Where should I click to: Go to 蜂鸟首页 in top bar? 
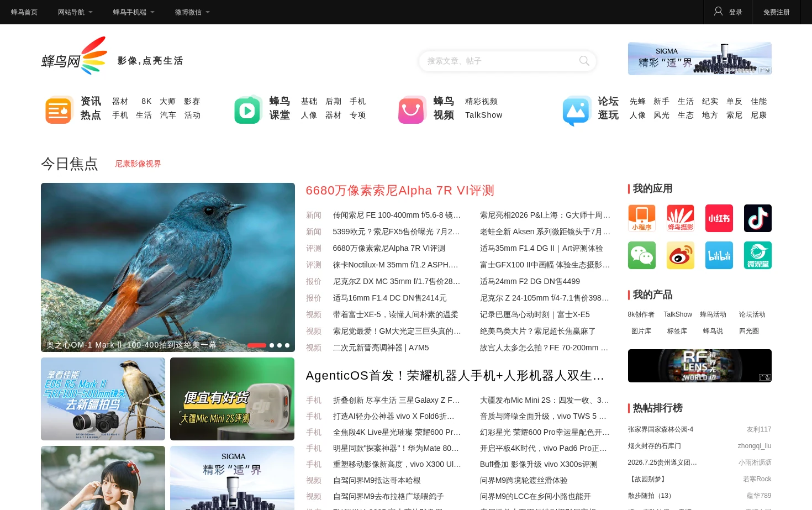24,12
